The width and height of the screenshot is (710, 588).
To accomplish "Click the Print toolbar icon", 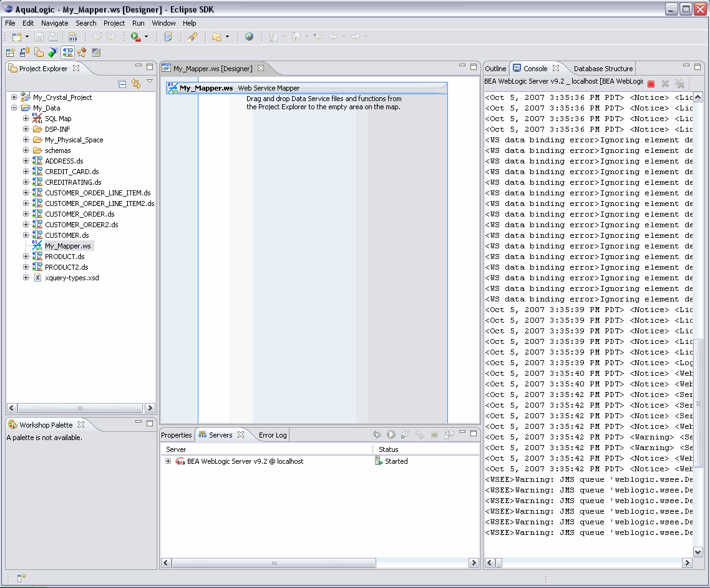I will pyautogui.click(x=53, y=37).
